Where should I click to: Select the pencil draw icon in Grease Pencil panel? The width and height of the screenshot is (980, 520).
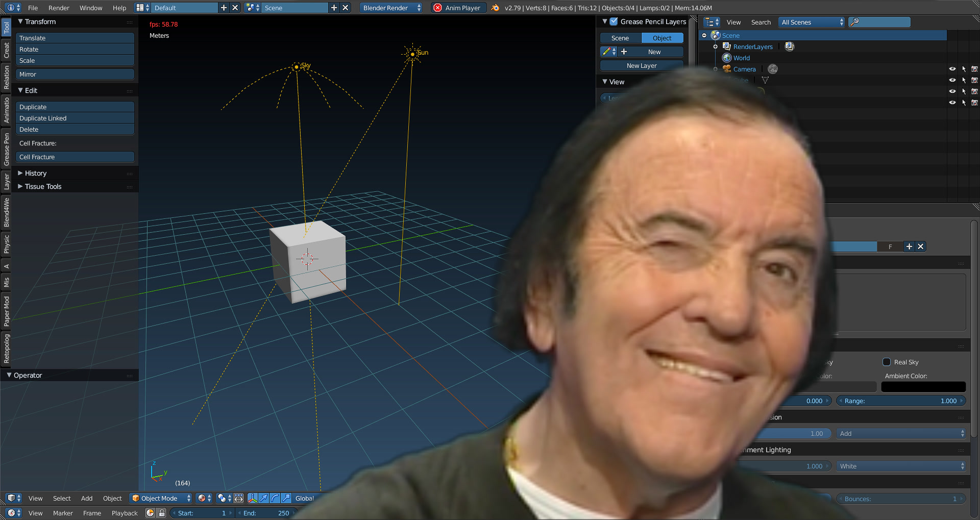coord(606,52)
